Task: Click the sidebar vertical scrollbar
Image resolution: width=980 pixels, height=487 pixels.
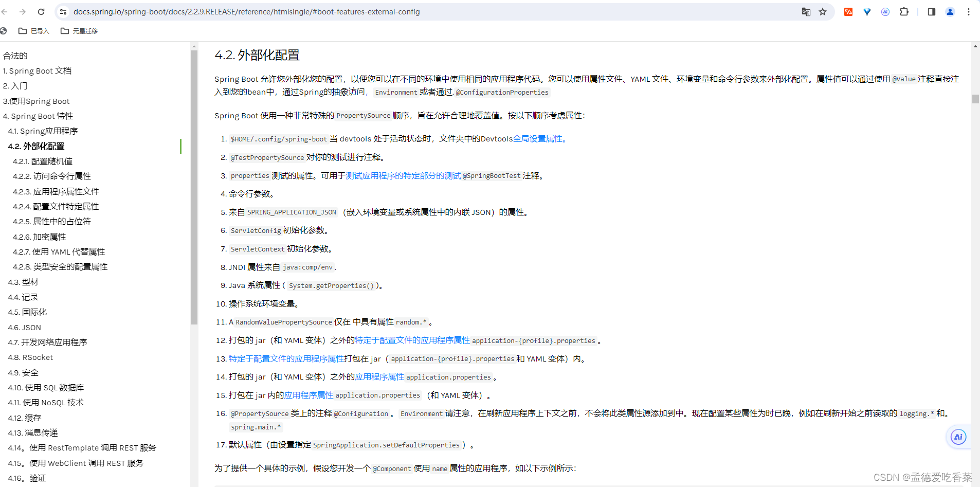Action: tap(194, 188)
